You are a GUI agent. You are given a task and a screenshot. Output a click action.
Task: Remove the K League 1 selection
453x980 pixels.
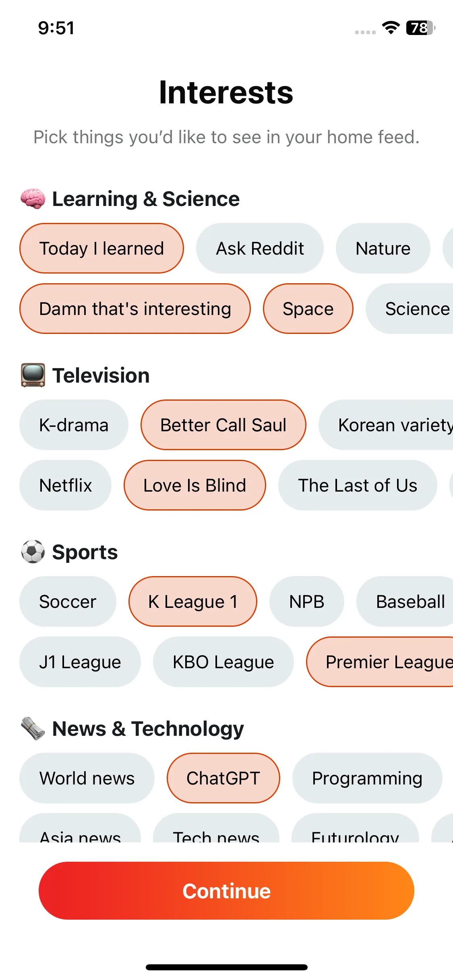193,601
